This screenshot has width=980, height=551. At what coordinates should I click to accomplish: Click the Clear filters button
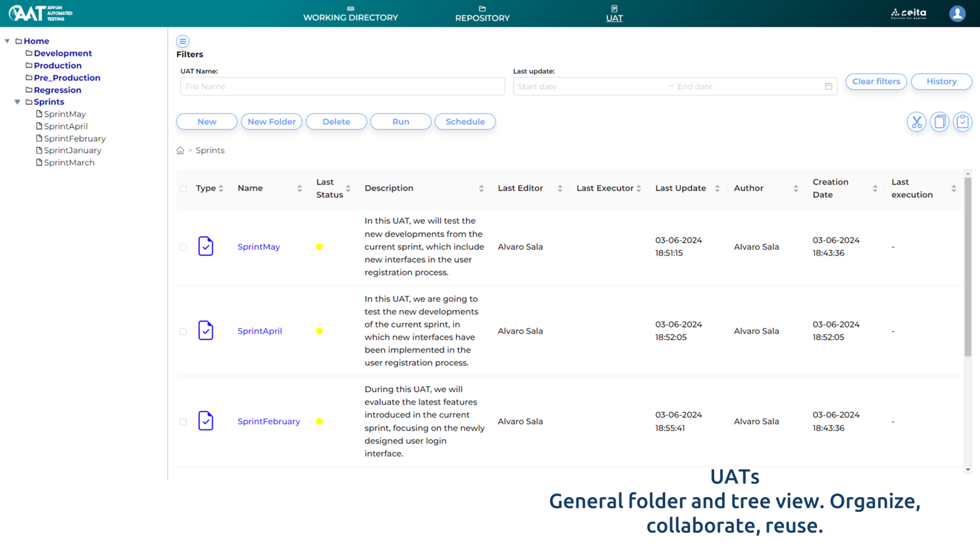pos(876,81)
